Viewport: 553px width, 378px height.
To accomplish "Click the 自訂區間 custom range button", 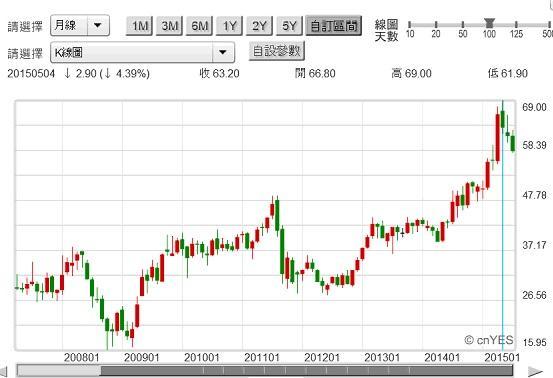I will click(334, 26).
